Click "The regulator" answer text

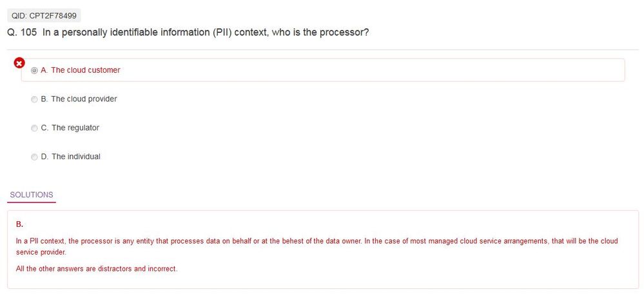(x=75, y=128)
